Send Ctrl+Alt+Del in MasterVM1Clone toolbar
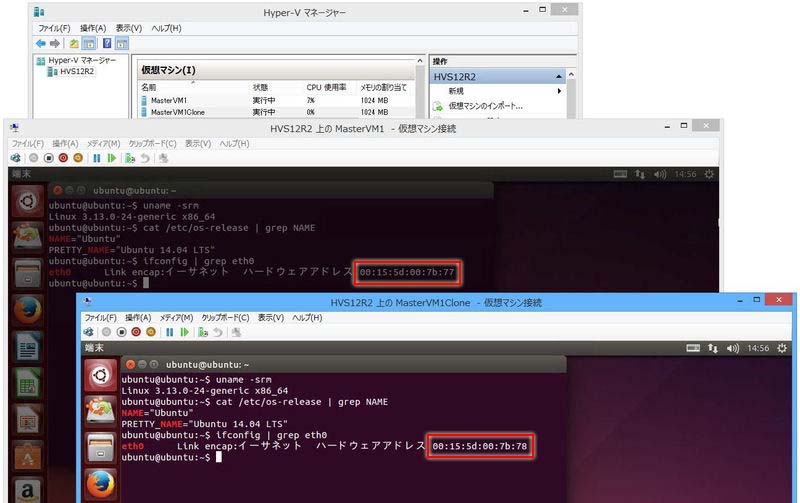The image size is (800, 503). coord(89,332)
